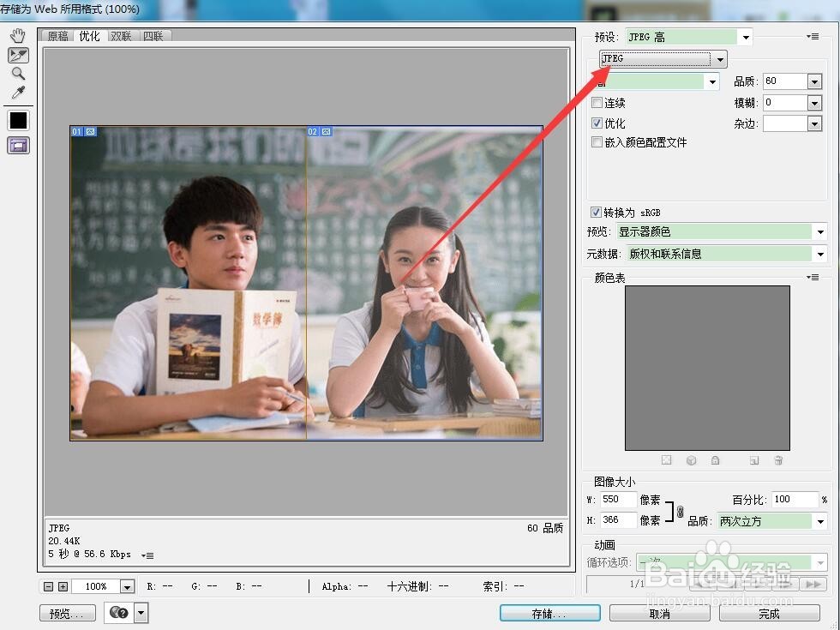
Task: Select the Slice Select tool
Action: (x=18, y=55)
